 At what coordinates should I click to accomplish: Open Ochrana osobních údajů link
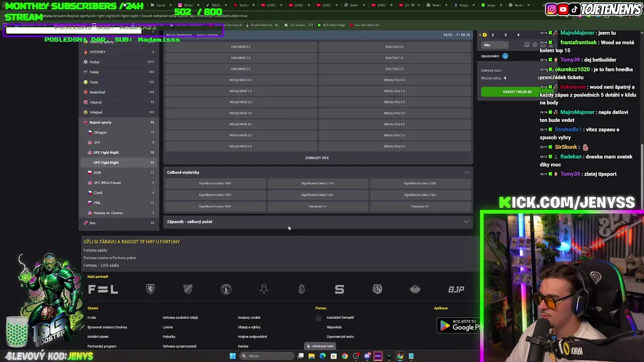pyautogui.click(x=180, y=318)
